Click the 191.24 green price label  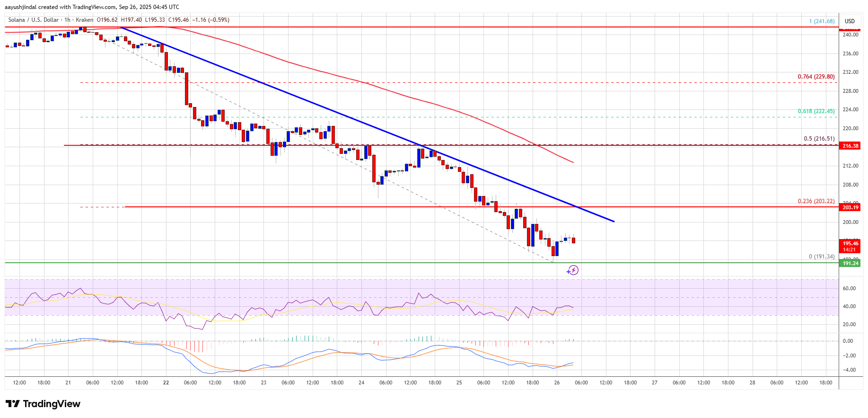[x=850, y=263]
